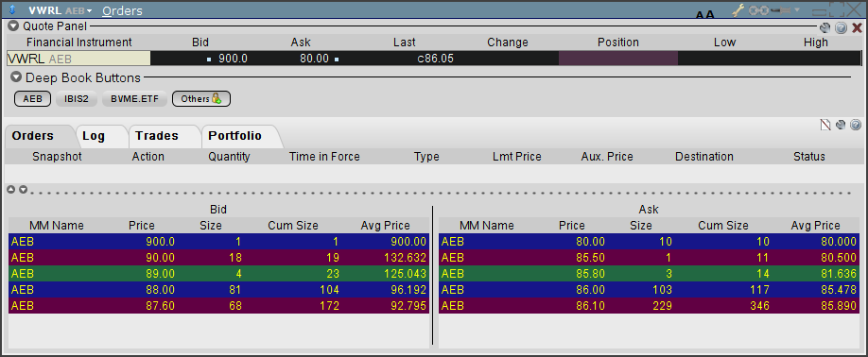Click the Change column header
The width and height of the screenshot is (868, 357).
tap(508, 42)
